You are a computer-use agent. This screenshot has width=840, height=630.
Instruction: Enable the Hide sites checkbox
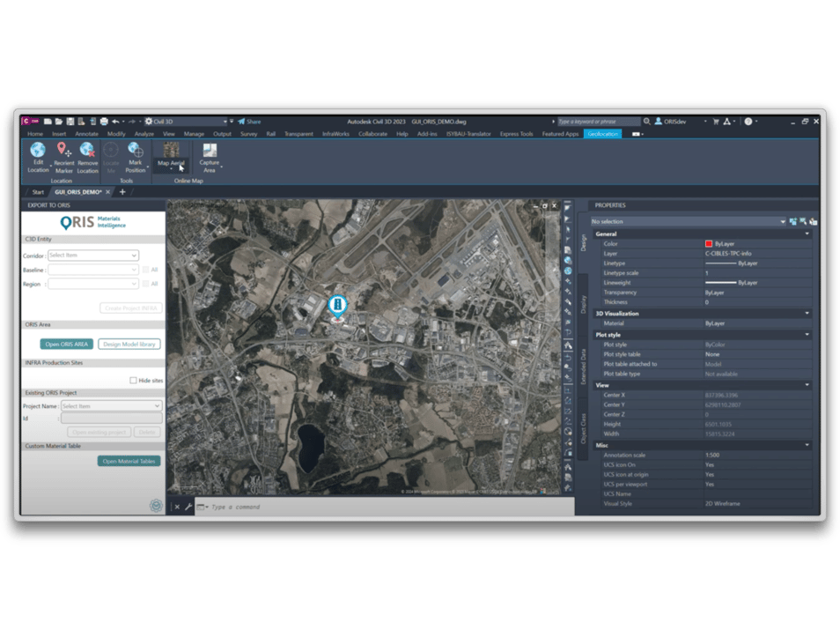click(134, 381)
